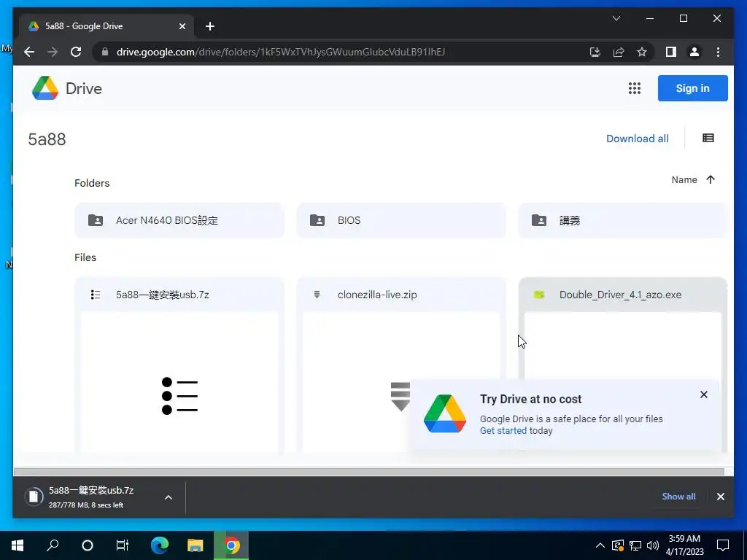Screen dimensions: 747x560
Task: Click Download all
Action: 637,139
